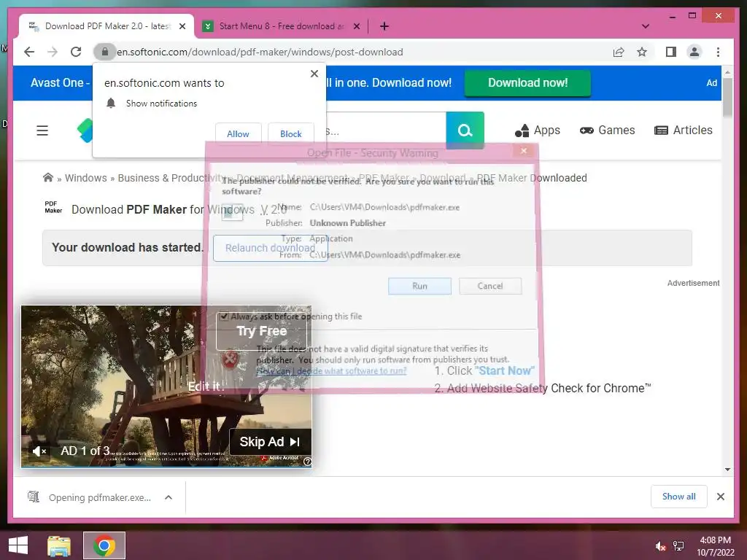Image resolution: width=747 pixels, height=560 pixels.
Task: Click the page vertical scrollbar thumb
Action: pos(727,97)
